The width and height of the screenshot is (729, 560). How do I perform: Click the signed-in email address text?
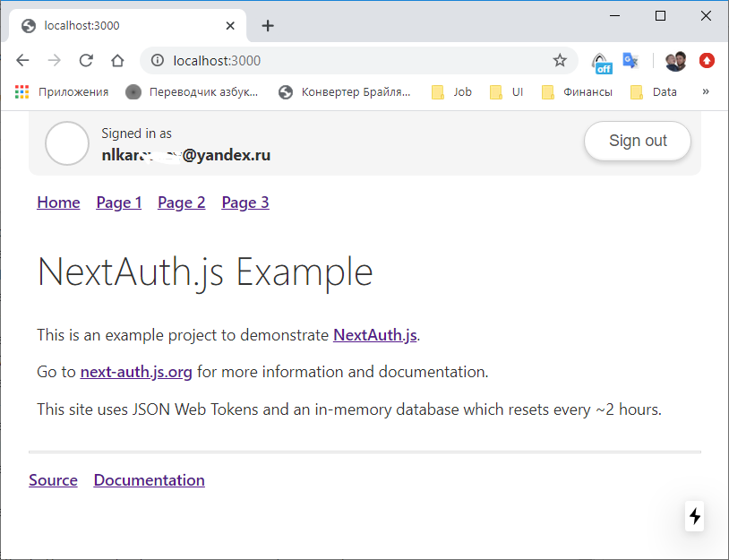[186, 155]
